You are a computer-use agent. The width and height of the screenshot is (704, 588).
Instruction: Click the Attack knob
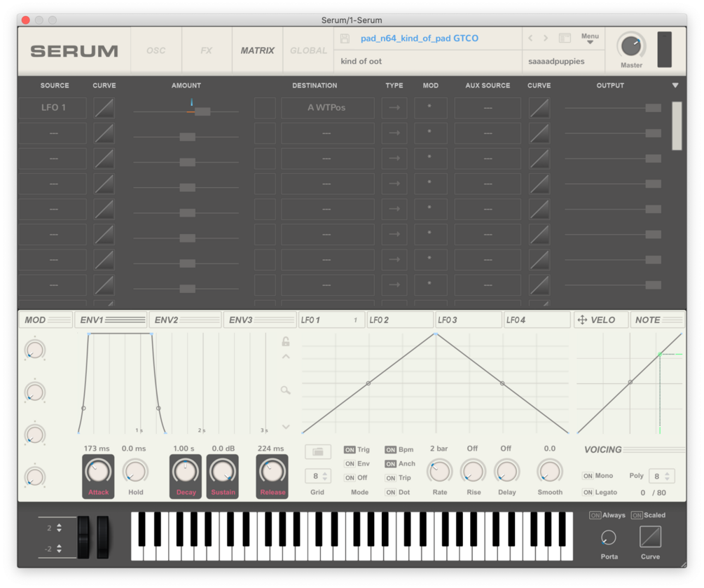point(98,471)
